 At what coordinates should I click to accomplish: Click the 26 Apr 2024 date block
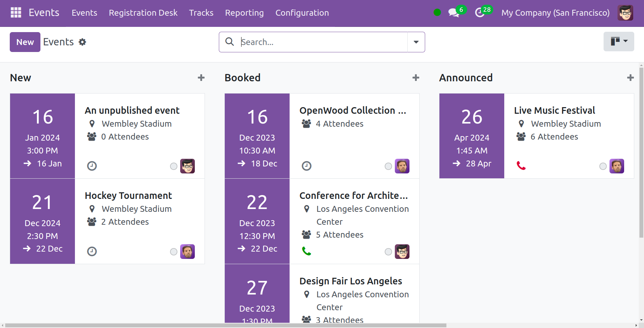[x=472, y=136]
